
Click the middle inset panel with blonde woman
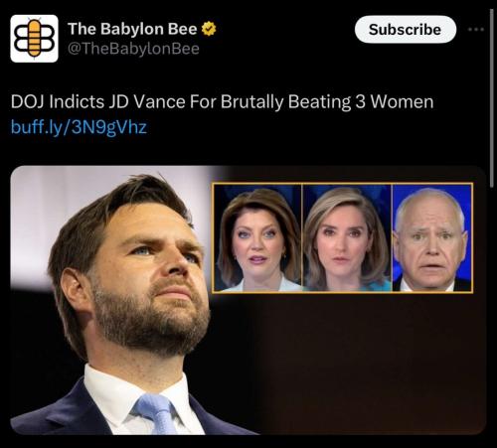click(x=347, y=237)
